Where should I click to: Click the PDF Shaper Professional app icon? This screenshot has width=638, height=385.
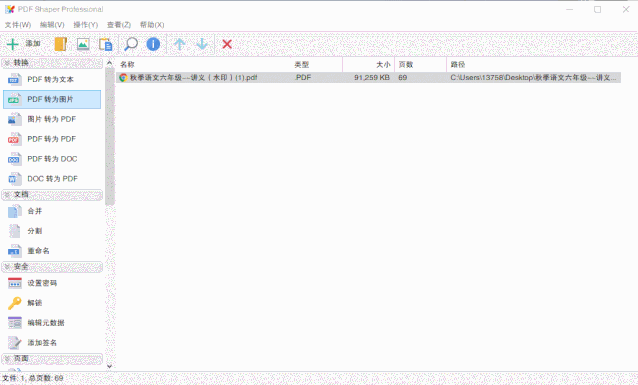tap(10, 9)
